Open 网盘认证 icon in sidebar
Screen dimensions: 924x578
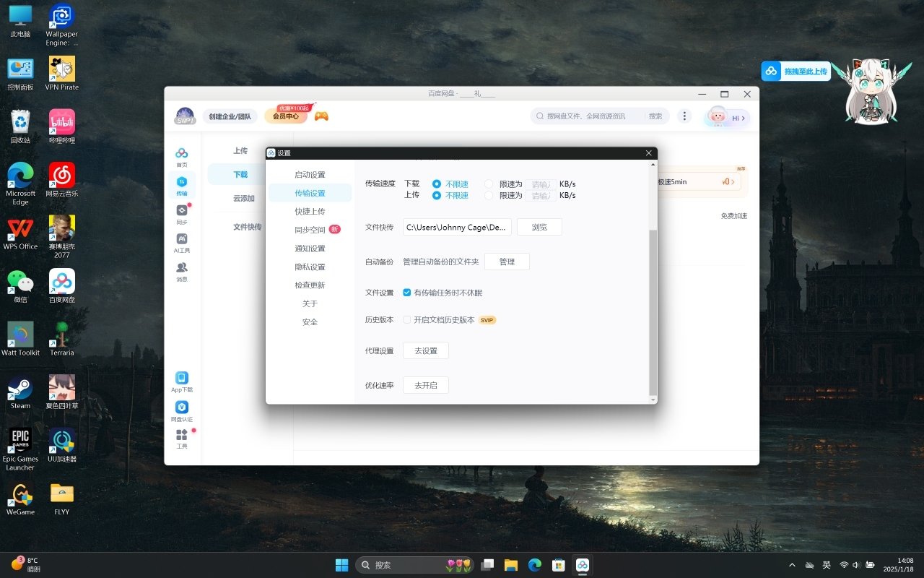click(x=182, y=411)
